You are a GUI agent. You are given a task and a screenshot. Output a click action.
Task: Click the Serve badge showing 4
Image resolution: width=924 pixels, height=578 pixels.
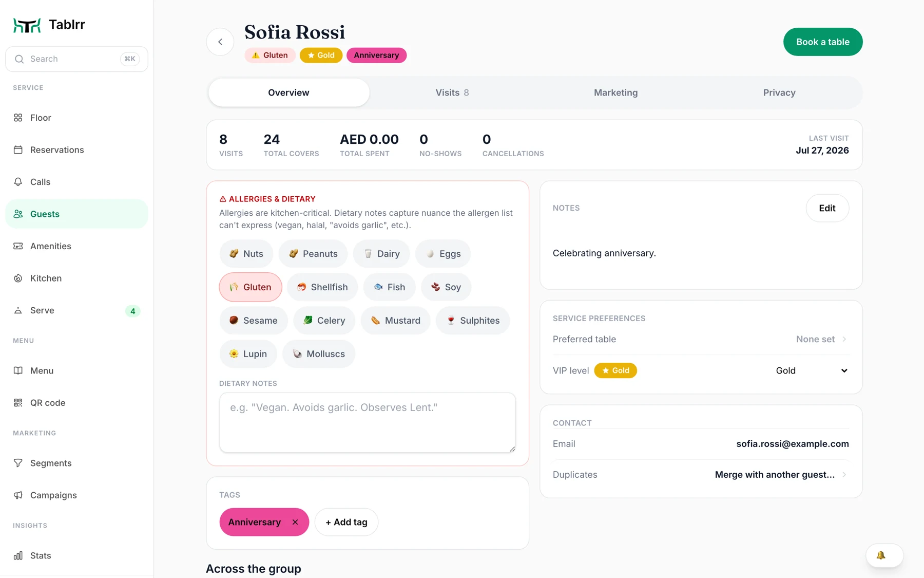click(132, 311)
